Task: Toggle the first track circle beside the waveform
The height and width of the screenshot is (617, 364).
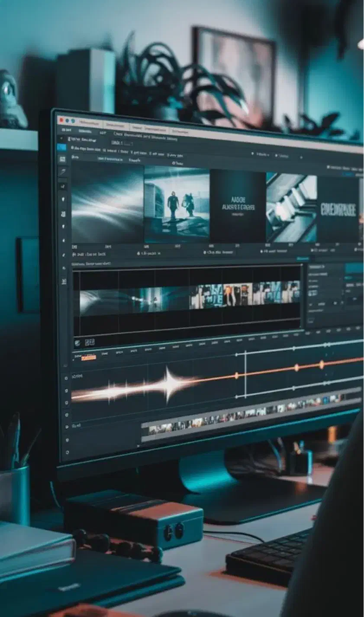Action: [66, 378]
